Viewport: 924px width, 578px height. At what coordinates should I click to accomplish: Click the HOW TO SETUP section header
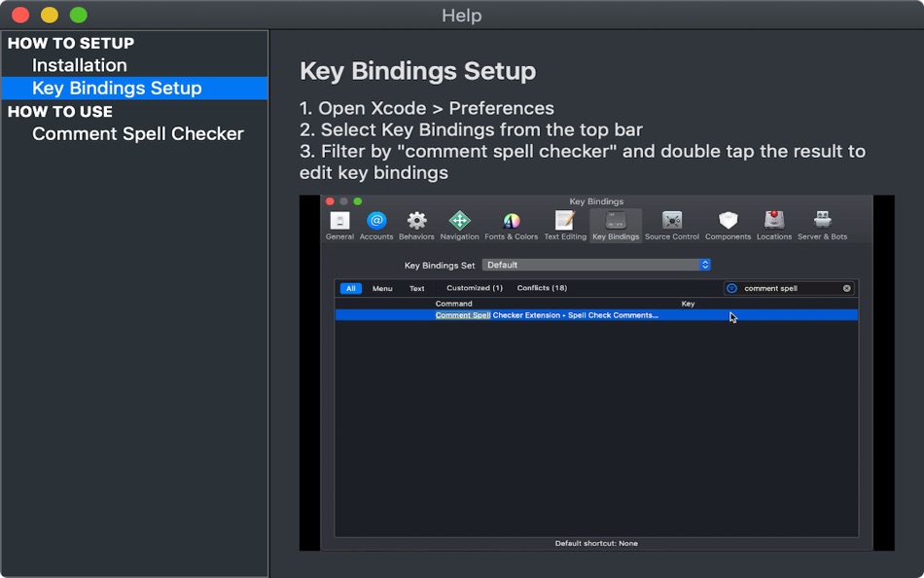click(x=71, y=43)
